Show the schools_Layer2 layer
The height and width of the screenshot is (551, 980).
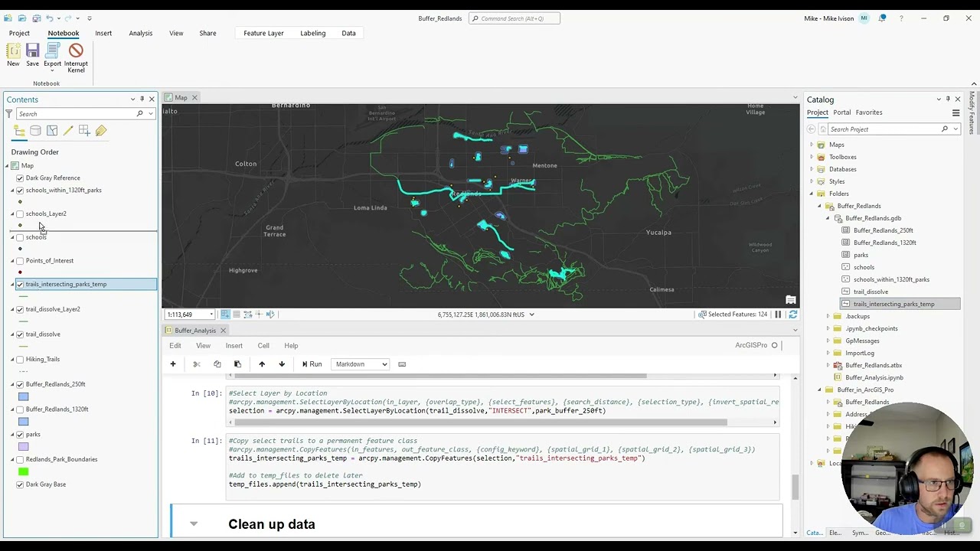pos(20,214)
